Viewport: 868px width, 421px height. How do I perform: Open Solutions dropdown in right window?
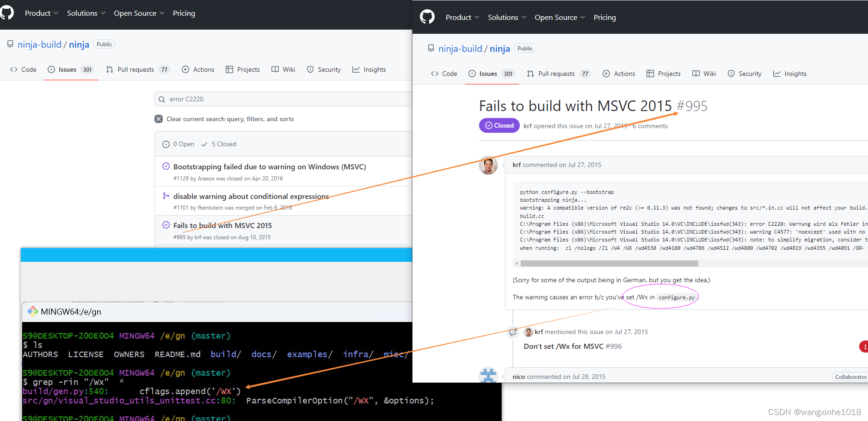coord(507,17)
